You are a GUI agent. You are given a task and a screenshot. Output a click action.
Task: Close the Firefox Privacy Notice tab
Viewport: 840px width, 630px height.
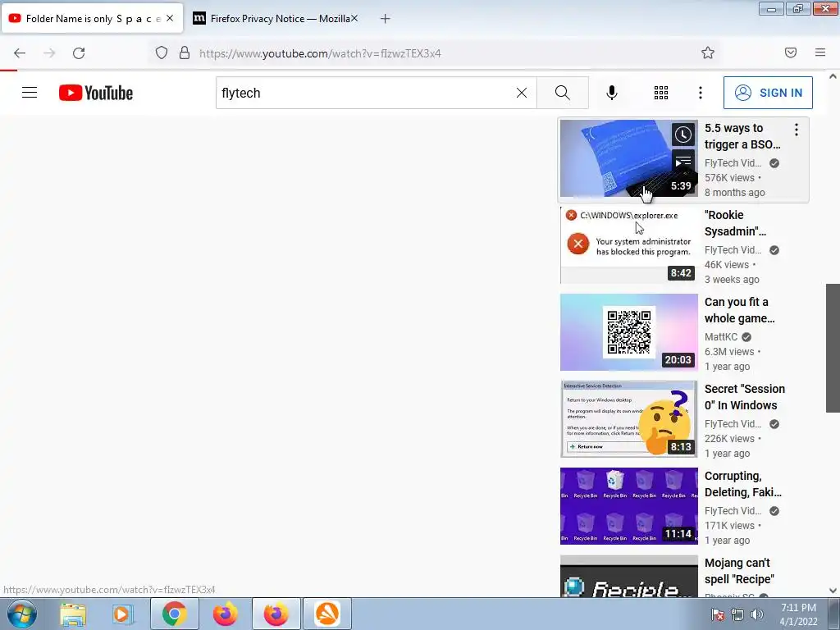[x=354, y=18]
